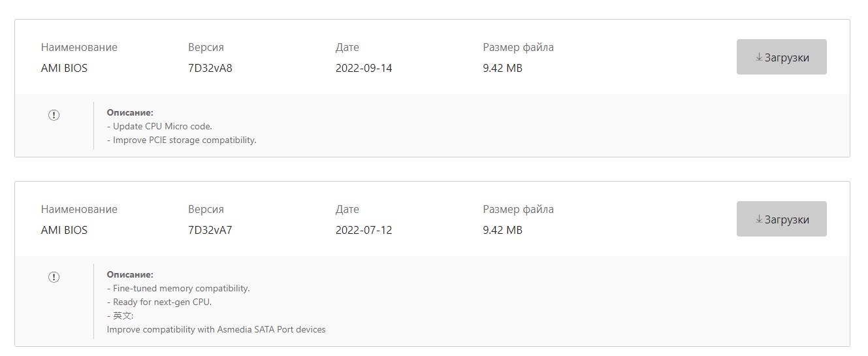Click the 9.42 MB size of 7D32vA8
This screenshot has height=356, width=868.
[x=502, y=68]
